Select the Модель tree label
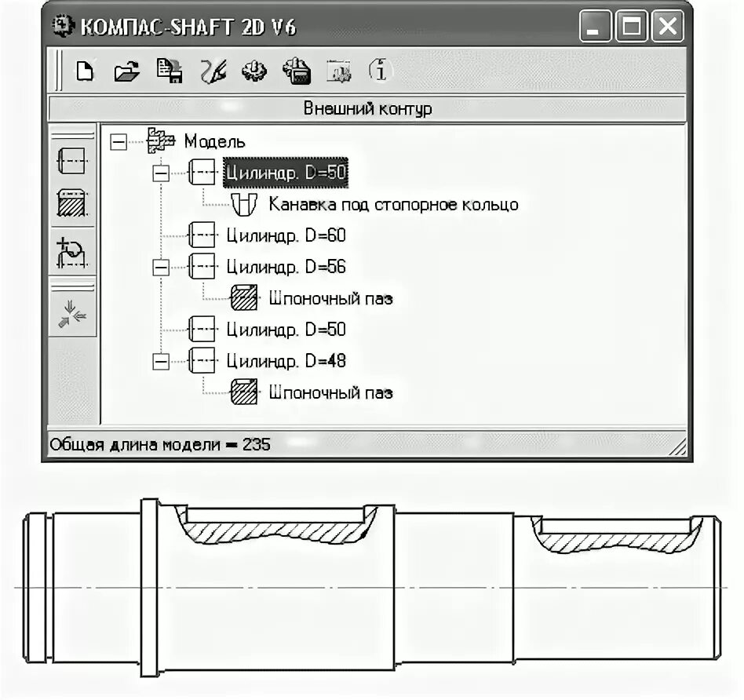The width and height of the screenshot is (744, 700). [x=214, y=141]
